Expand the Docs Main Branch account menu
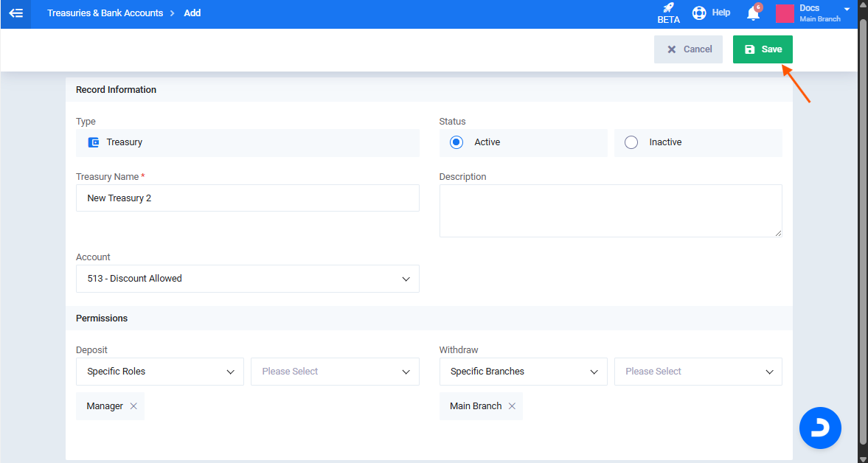The height and width of the screenshot is (463, 868). point(847,10)
